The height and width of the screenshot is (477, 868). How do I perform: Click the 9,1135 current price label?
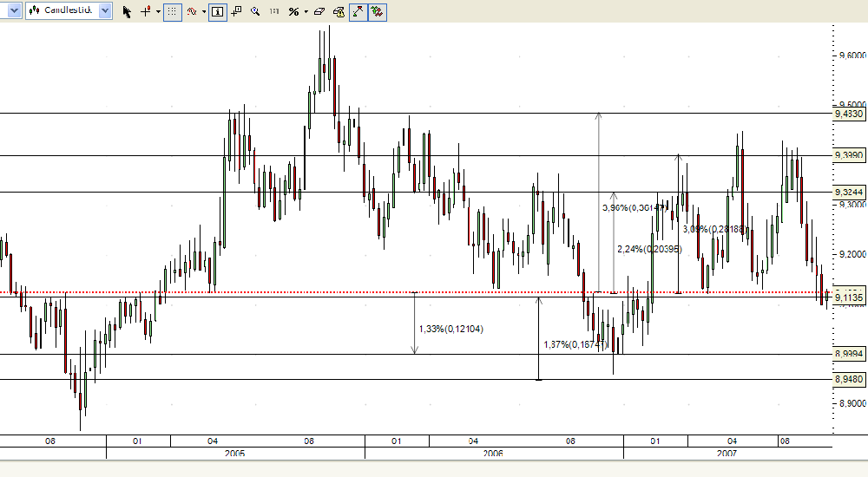click(849, 297)
